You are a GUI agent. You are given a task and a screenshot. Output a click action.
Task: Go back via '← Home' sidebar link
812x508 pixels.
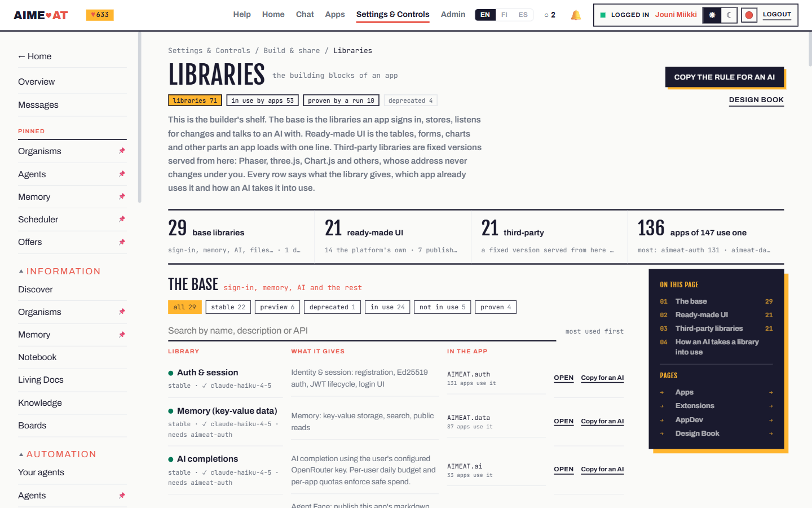pyautogui.click(x=34, y=56)
